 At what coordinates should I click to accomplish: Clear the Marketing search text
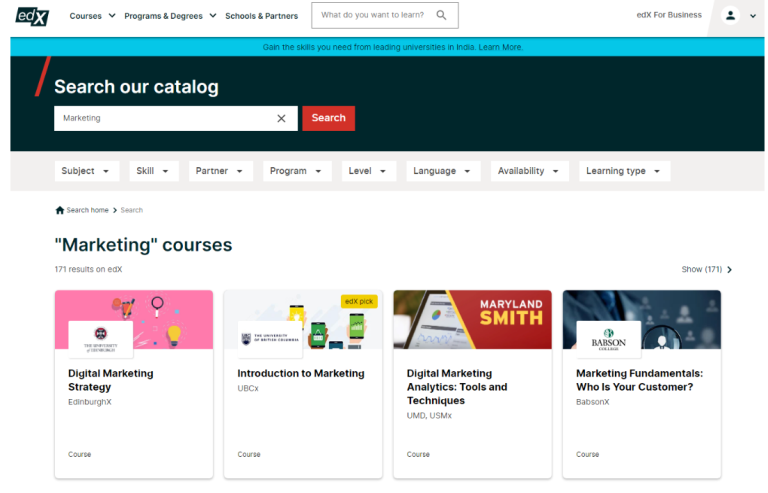coord(281,118)
